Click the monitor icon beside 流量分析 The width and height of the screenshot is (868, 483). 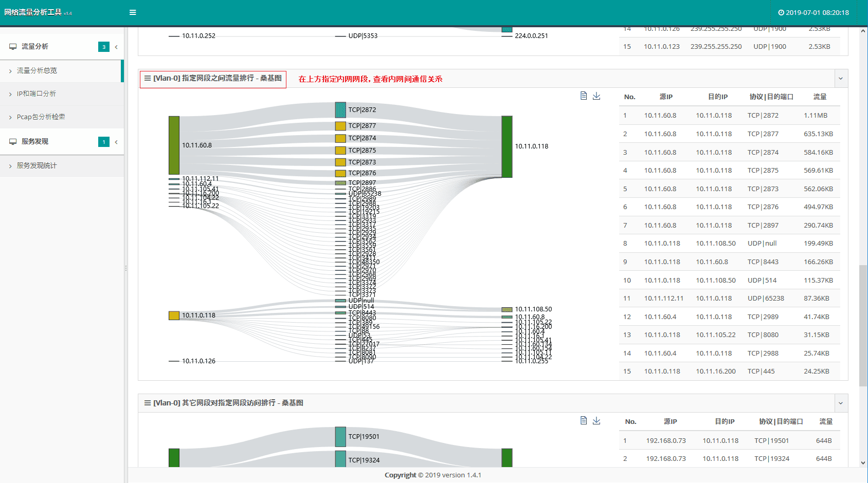coord(13,47)
